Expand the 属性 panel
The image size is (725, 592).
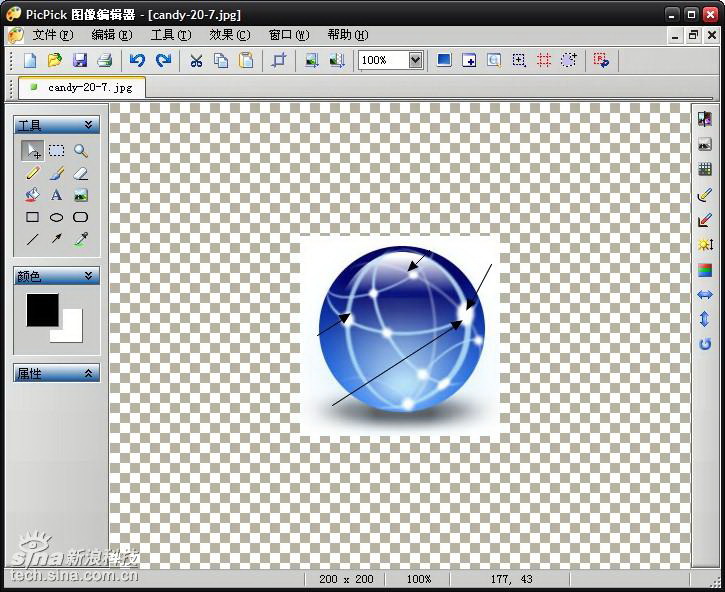88,373
